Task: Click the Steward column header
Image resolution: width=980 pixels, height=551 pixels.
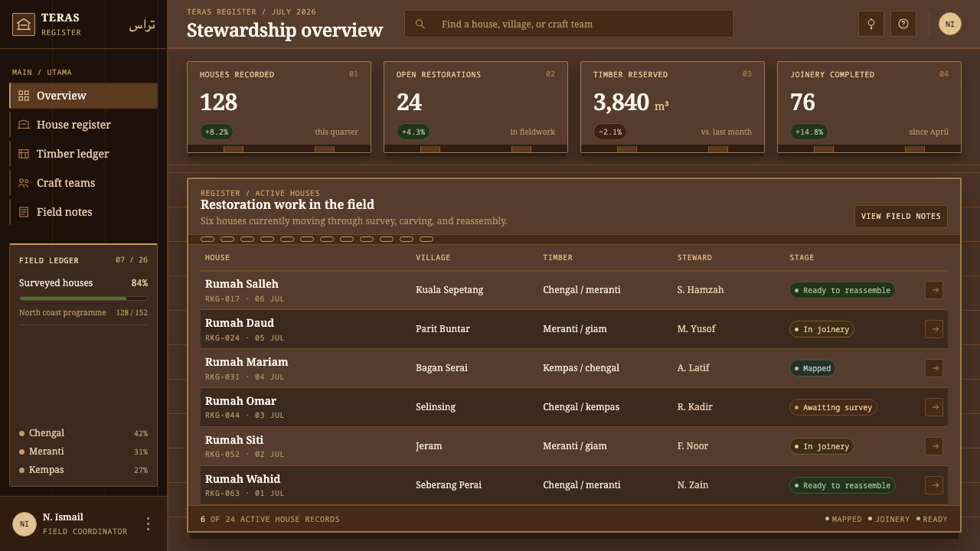Action: [x=694, y=258]
